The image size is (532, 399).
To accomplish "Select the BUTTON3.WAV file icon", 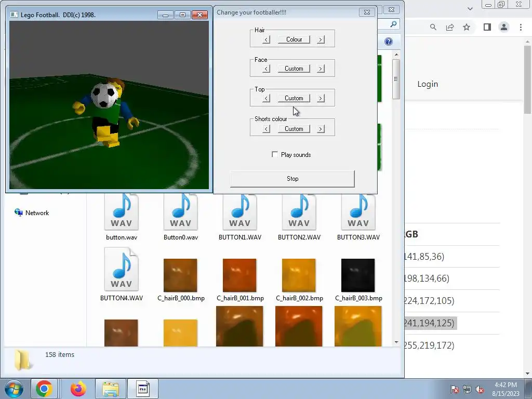I will point(358,212).
